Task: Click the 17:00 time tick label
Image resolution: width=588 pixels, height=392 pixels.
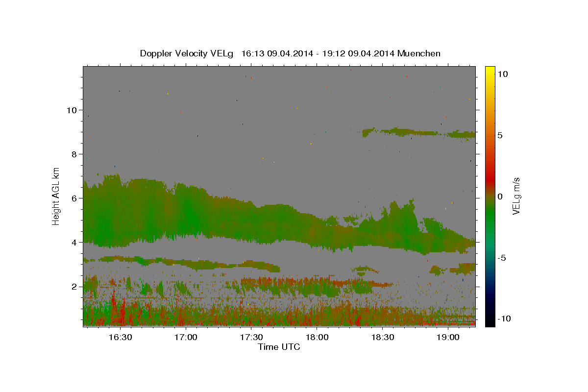Action: pos(186,337)
